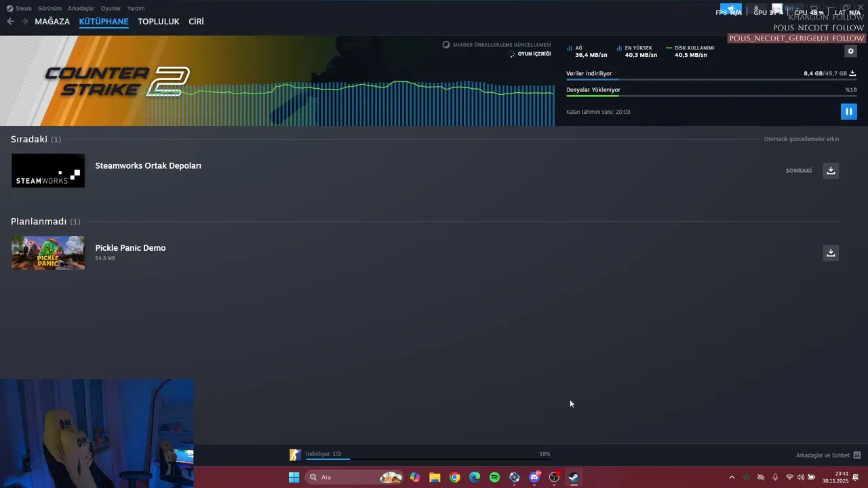Viewport: 868px width, 488px height.
Task: Open Google Chrome from the taskbar
Action: [x=454, y=477]
